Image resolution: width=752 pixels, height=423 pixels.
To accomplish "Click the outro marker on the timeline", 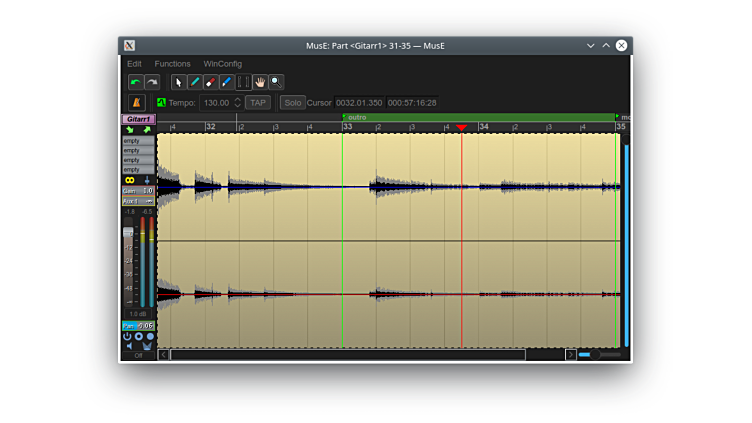I will pos(356,118).
